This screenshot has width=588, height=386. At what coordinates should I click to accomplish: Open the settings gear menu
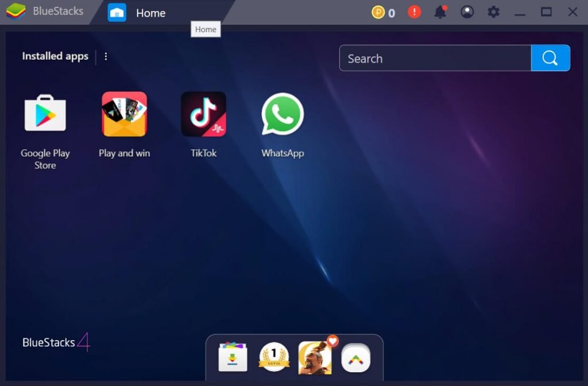[493, 12]
